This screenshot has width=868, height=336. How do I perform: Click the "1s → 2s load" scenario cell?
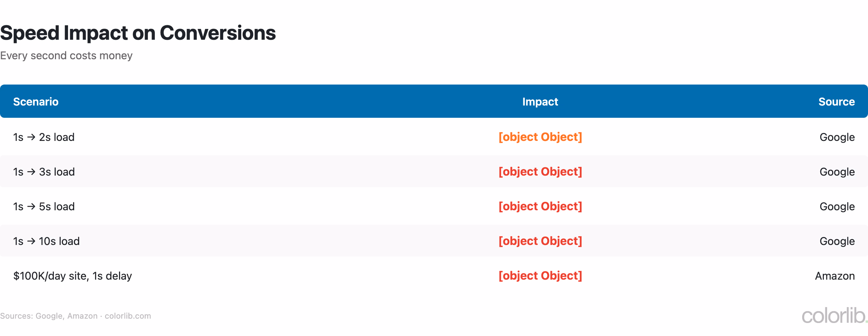[x=44, y=137]
